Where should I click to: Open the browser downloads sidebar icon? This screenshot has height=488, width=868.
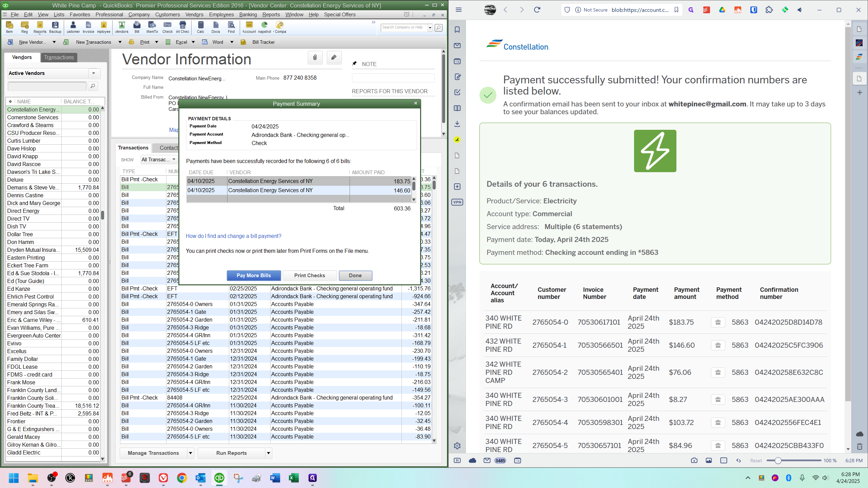[457, 124]
